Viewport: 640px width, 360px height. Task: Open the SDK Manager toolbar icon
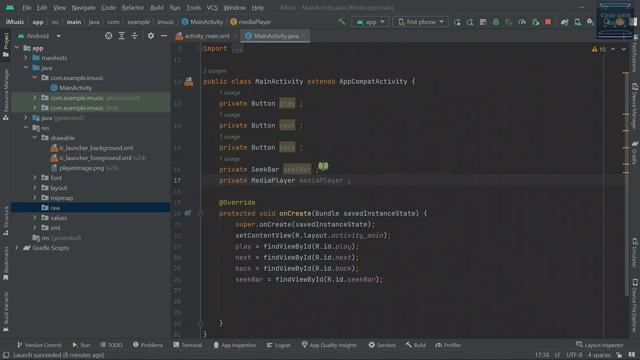590,22
